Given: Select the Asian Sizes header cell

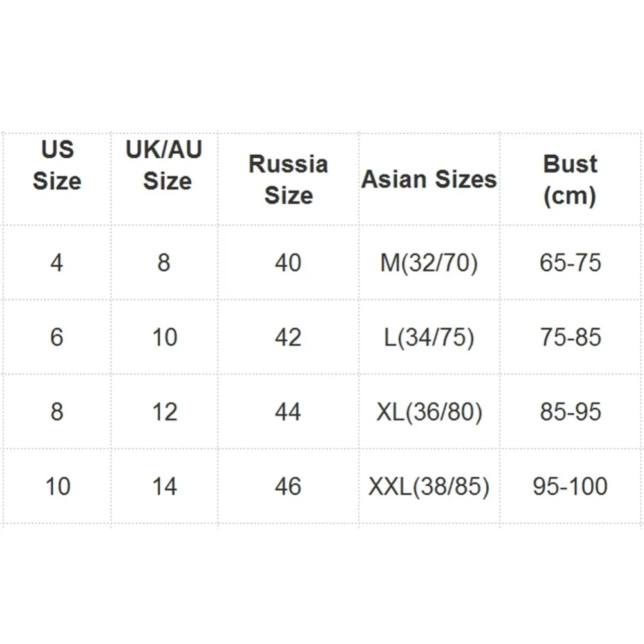Looking at the screenshot, I should coord(429,180).
